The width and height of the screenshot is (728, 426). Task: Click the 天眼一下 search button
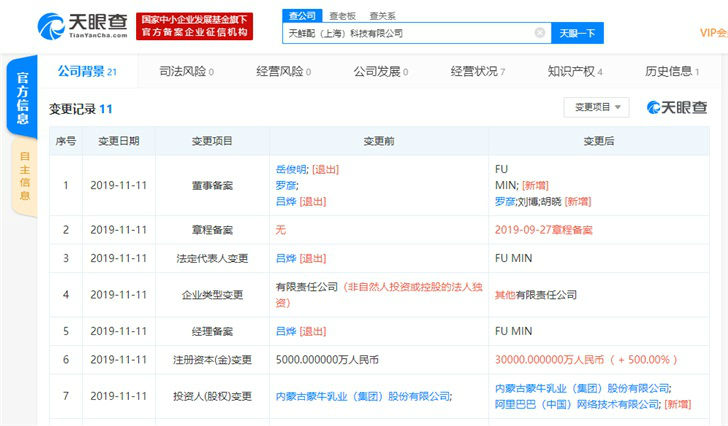click(x=576, y=33)
